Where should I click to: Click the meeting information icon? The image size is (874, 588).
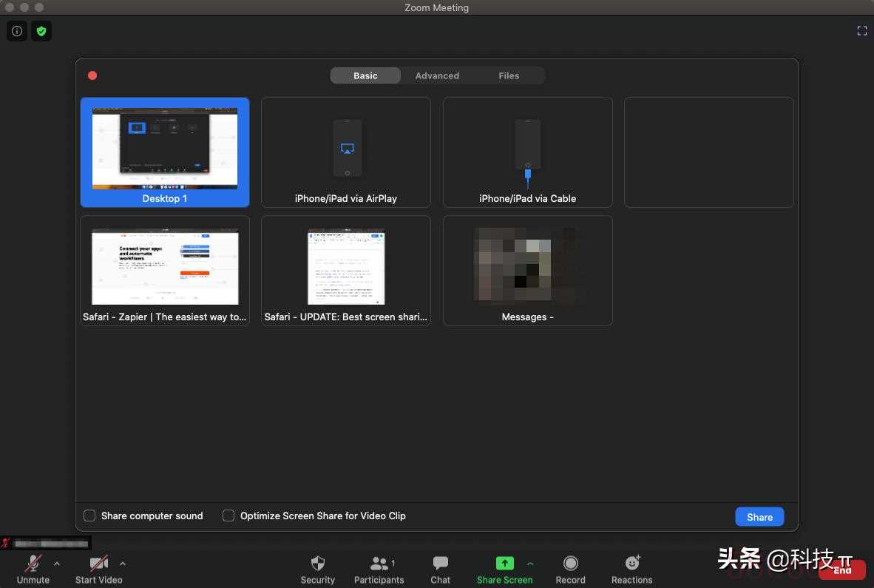click(17, 31)
